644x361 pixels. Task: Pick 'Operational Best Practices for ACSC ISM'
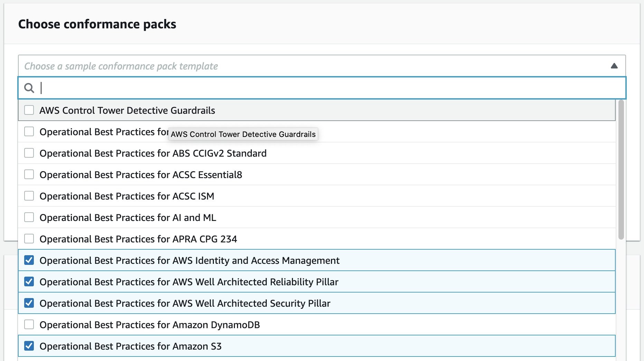(127, 196)
